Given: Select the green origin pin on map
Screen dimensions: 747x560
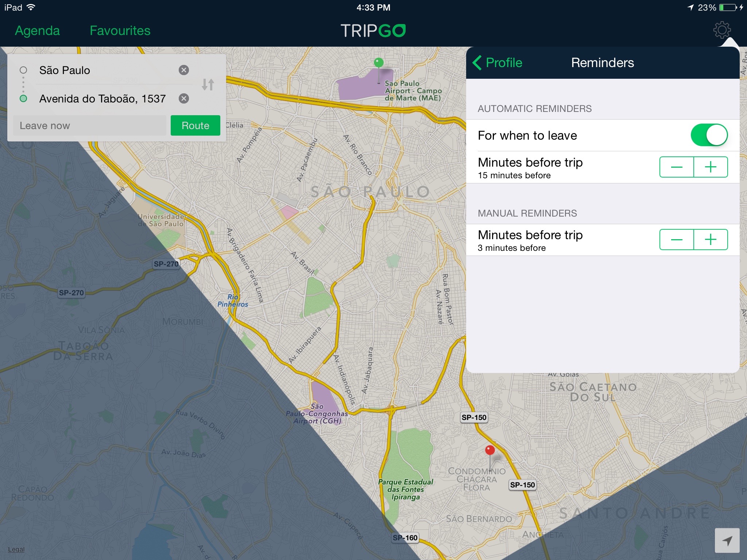Looking at the screenshot, I should coord(379,63).
